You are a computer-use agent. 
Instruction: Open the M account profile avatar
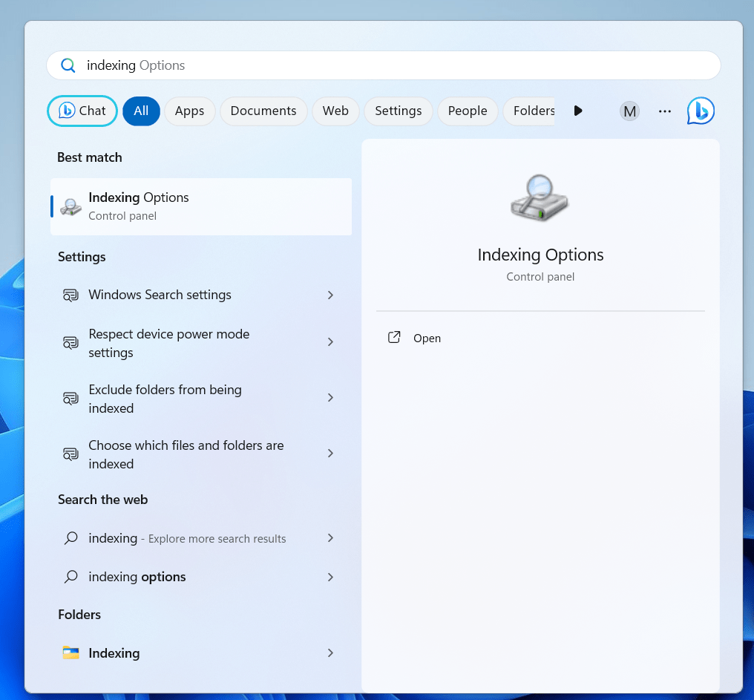629,111
